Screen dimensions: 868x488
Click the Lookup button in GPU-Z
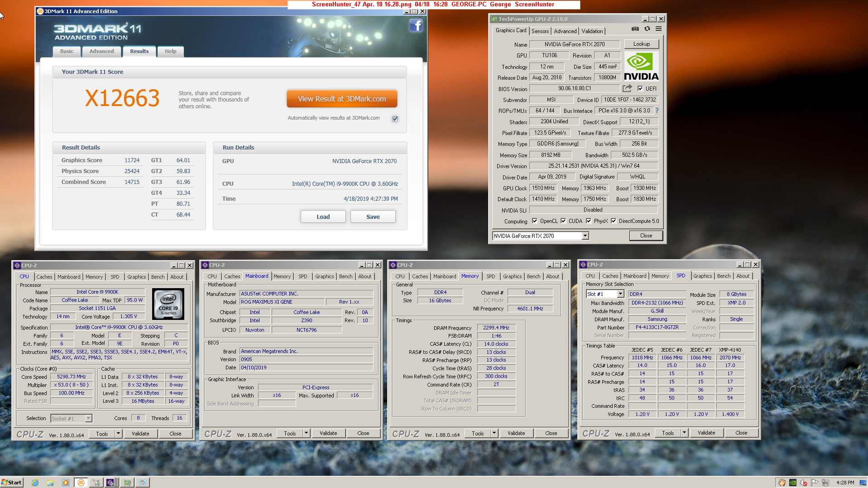click(x=641, y=44)
